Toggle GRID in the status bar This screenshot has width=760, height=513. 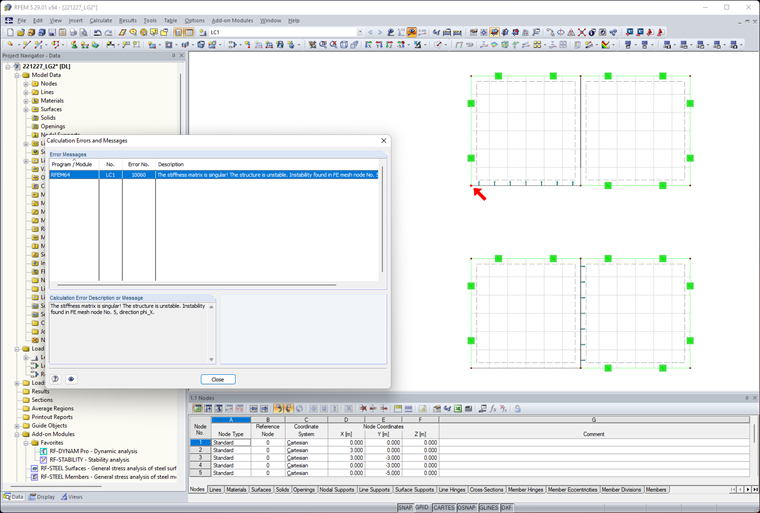(422, 508)
